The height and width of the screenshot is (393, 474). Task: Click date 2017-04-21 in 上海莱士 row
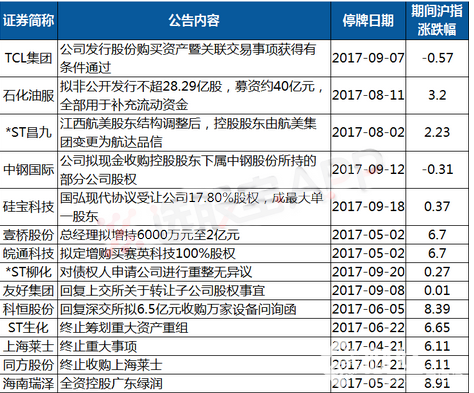(x=368, y=346)
